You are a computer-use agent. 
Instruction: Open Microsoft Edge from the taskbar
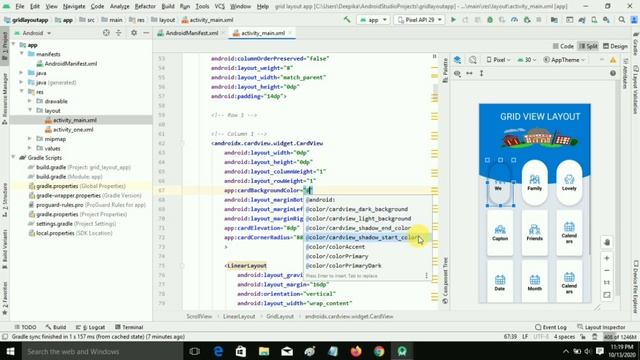[x=218, y=351]
